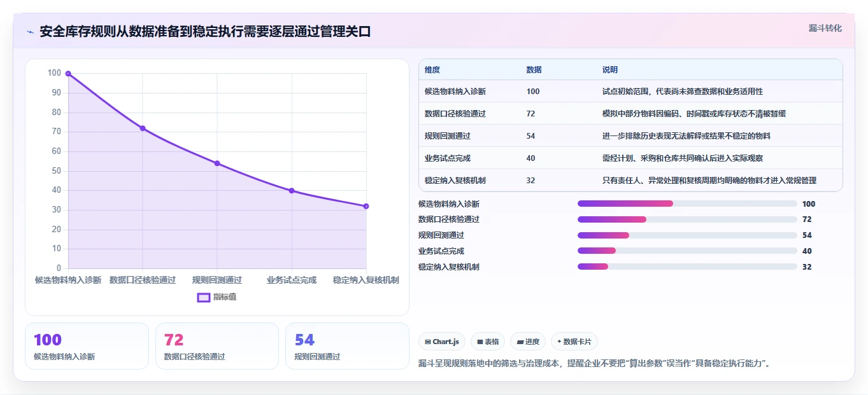This screenshot has height=395, width=868.
Task: Select the 表格 chip
Action: 487,342
